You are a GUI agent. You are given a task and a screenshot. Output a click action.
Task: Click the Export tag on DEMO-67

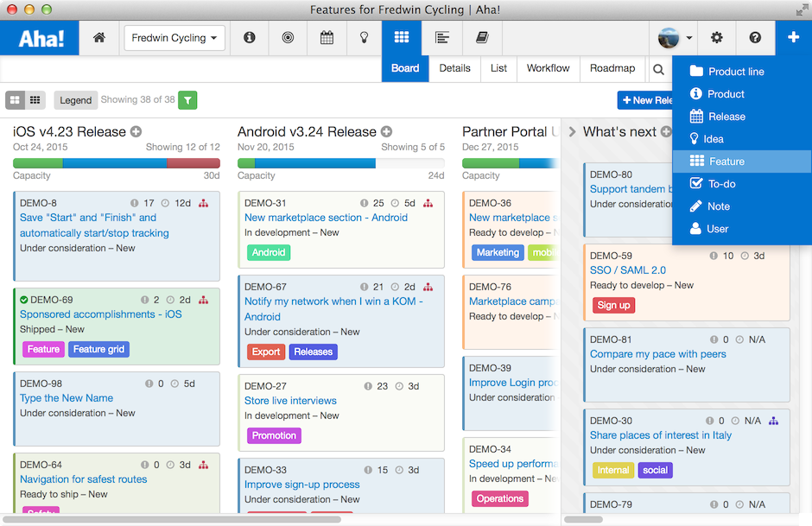tap(266, 352)
